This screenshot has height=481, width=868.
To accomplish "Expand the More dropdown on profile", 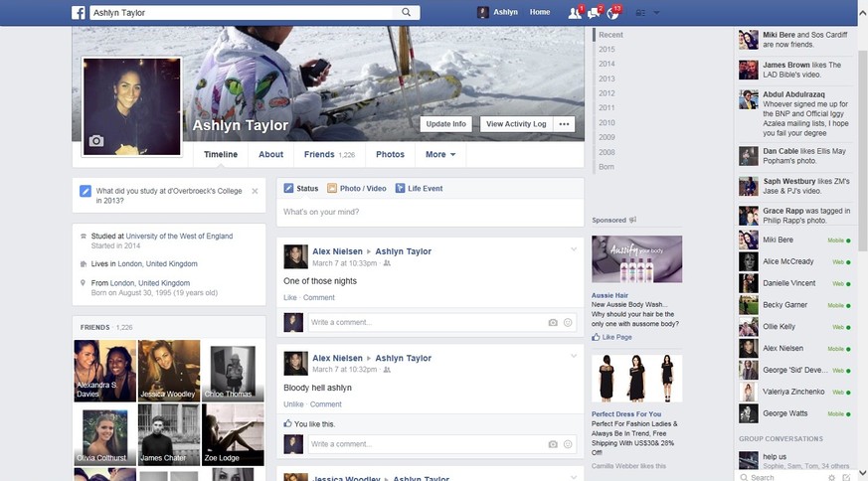I will [440, 155].
